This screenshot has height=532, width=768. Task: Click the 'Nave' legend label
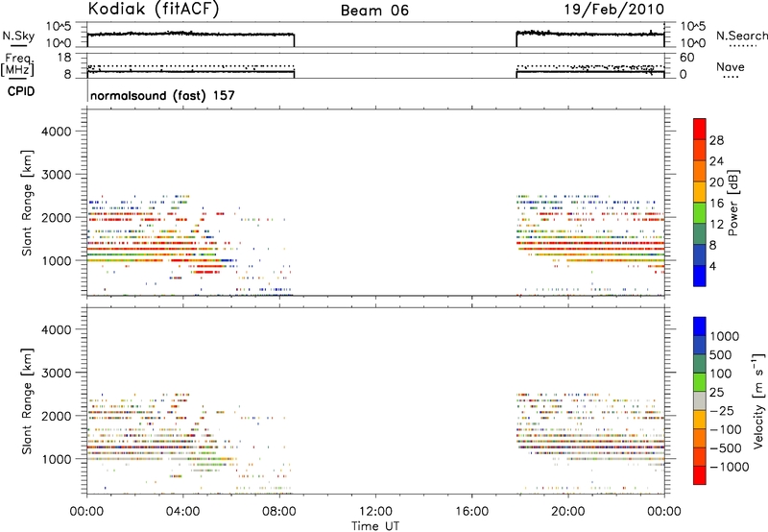(731, 66)
